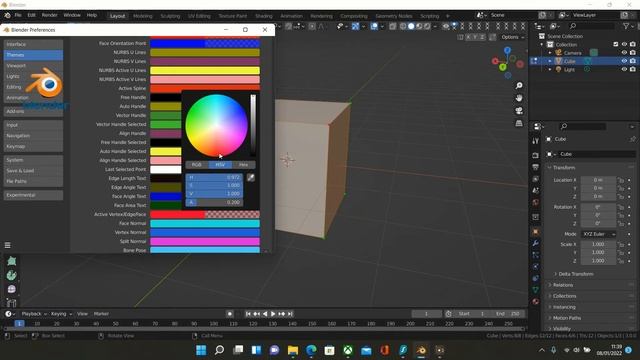
Task: Open the Window menu
Action: click(x=72, y=15)
